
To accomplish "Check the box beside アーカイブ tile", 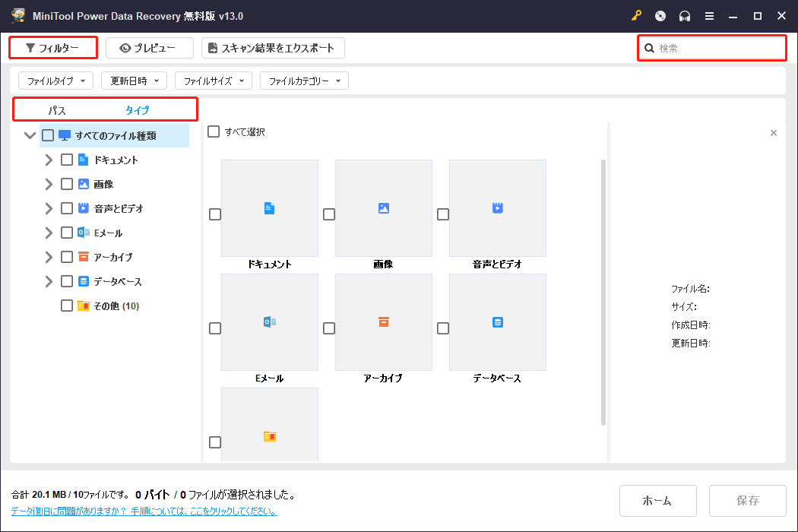I will click(329, 328).
